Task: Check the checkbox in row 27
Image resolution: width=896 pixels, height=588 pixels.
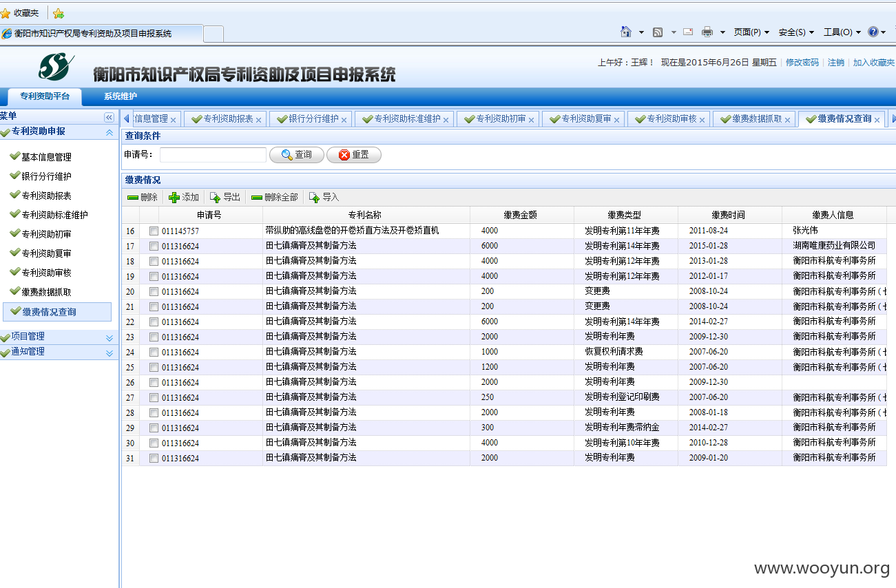Action: [x=154, y=398]
